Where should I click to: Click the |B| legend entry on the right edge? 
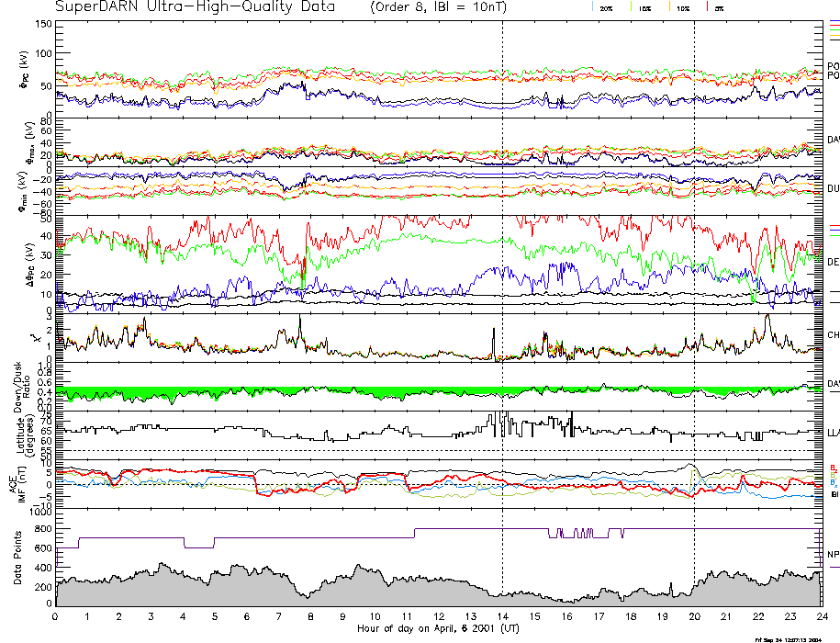(834, 495)
